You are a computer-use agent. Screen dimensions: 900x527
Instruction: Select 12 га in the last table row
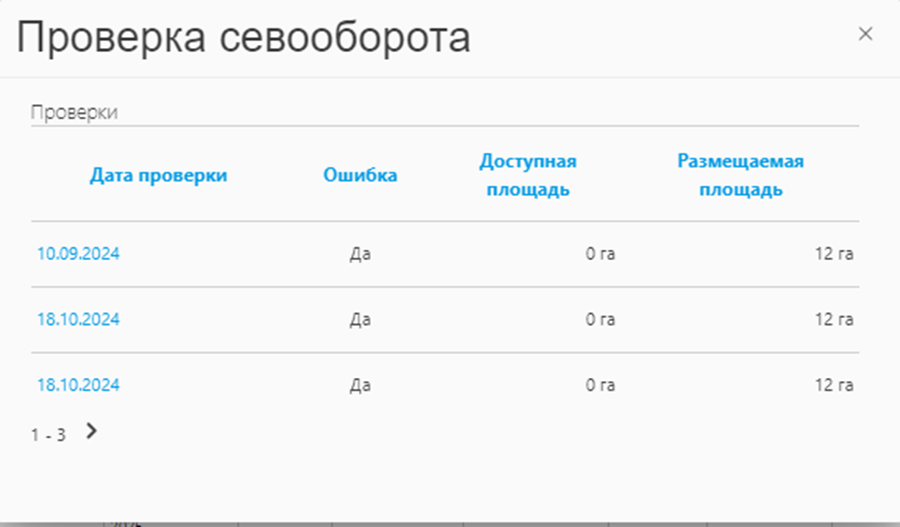(833, 385)
